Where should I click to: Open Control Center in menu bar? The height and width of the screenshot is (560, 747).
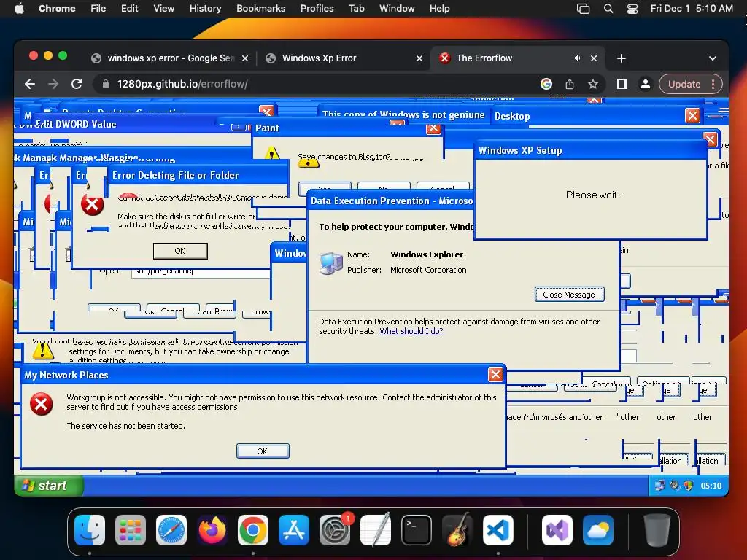pyautogui.click(x=632, y=9)
